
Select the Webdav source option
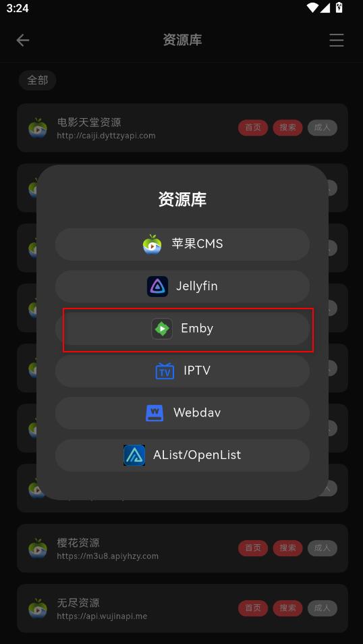click(x=182, y=412)
